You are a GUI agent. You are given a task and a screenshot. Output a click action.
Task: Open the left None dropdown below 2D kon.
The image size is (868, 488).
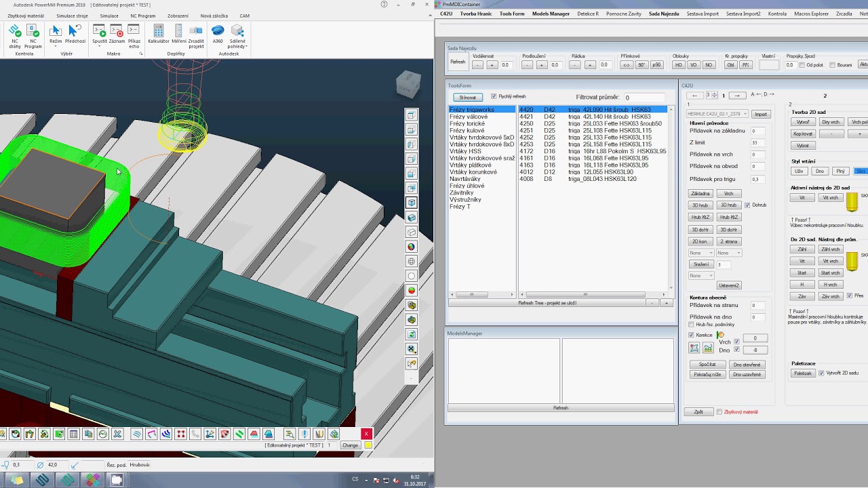(x=701, y=253)
